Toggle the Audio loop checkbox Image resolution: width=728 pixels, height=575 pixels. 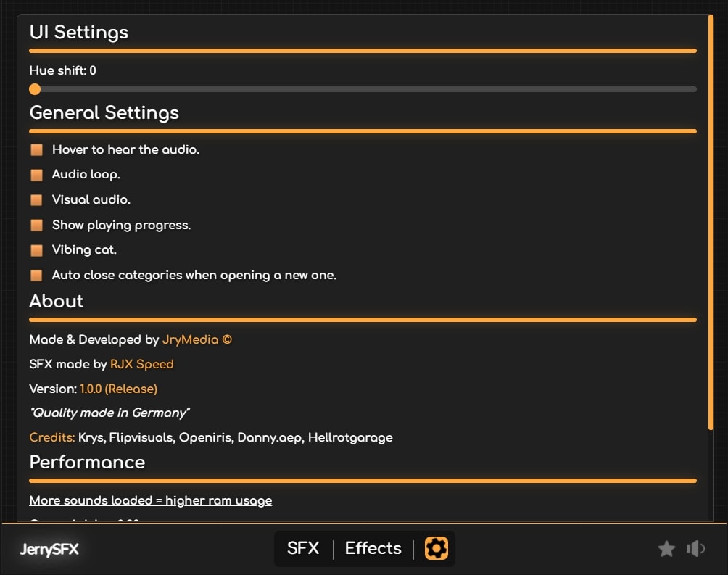[37, 175]
